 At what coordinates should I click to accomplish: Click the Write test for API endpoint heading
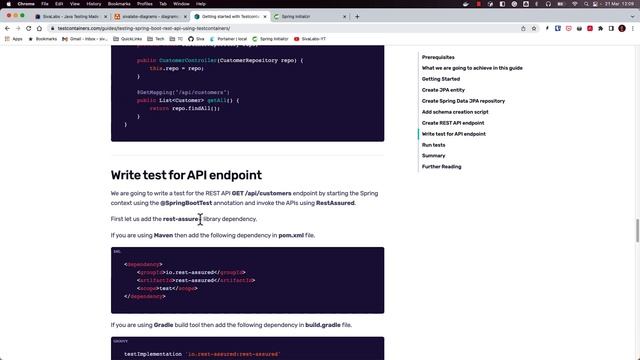click(186, 175)
